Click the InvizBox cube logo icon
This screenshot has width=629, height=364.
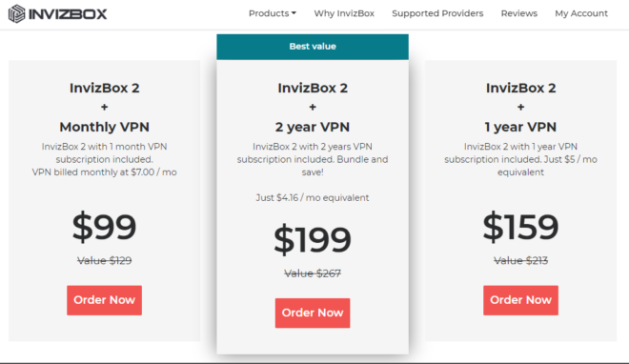coord(16,13)
